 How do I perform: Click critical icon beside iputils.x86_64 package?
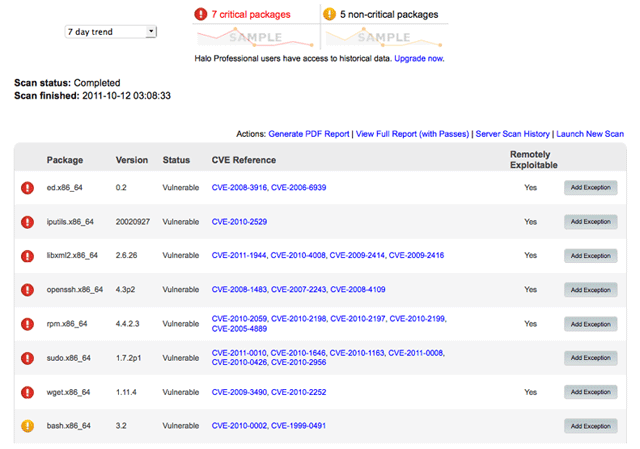(x=27, y=222)
